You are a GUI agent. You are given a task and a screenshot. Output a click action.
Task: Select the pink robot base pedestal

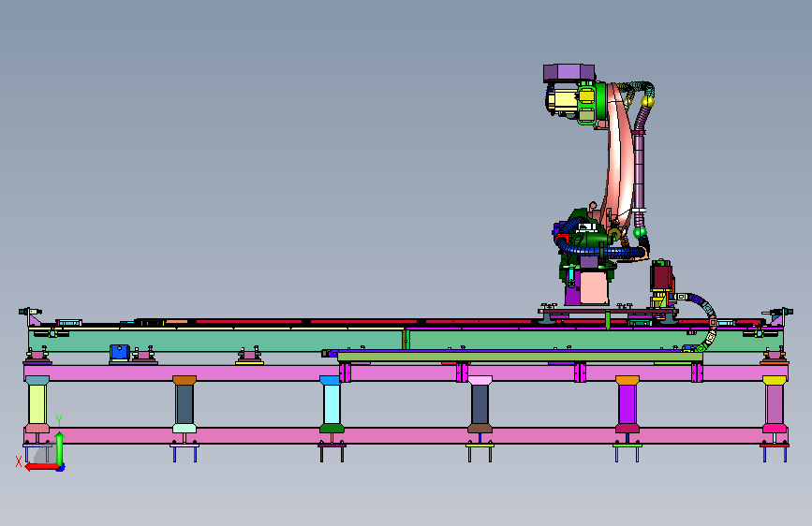pos(594,287)
